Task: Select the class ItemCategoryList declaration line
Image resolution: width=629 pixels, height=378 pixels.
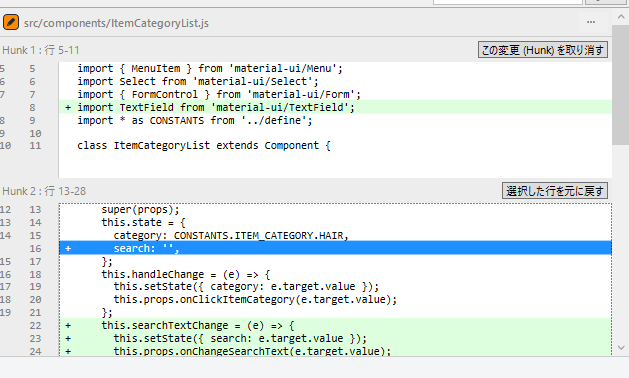Action: pyautogui.click(x=335, y=145)
